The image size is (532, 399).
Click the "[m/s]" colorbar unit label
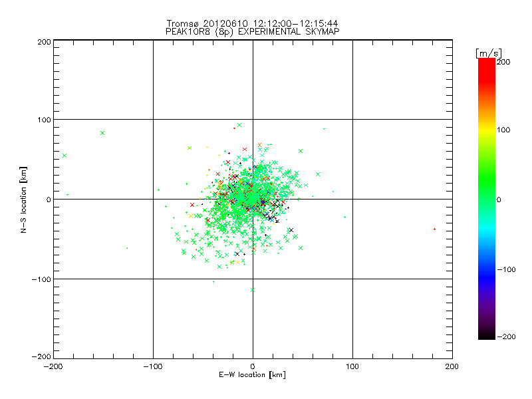coord(489,53)
